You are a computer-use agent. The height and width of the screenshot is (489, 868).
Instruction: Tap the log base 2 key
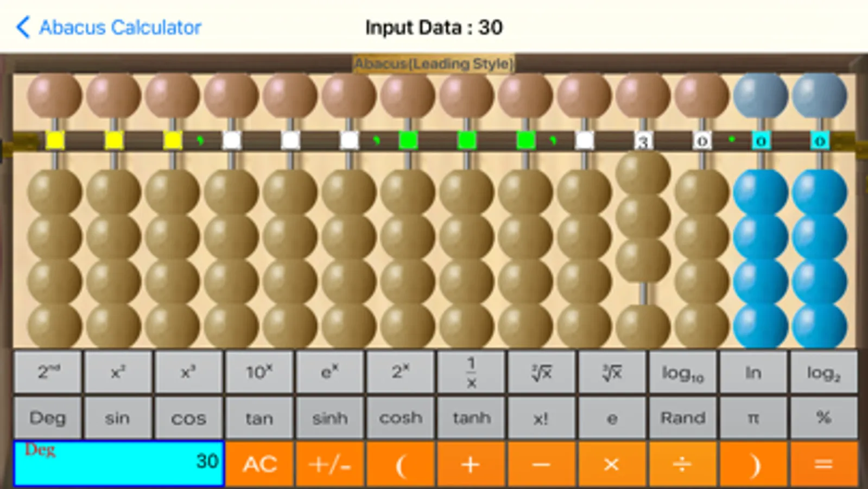click(x=824, y=372)
